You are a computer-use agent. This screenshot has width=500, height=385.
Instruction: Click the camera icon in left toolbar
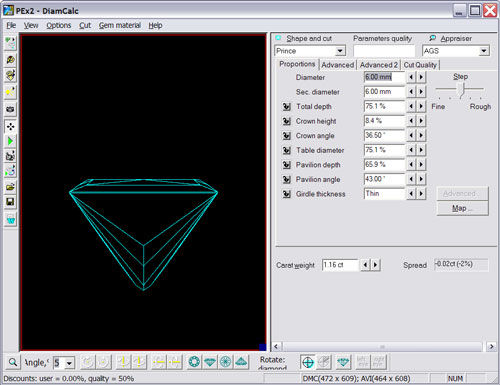pos(10,109)
